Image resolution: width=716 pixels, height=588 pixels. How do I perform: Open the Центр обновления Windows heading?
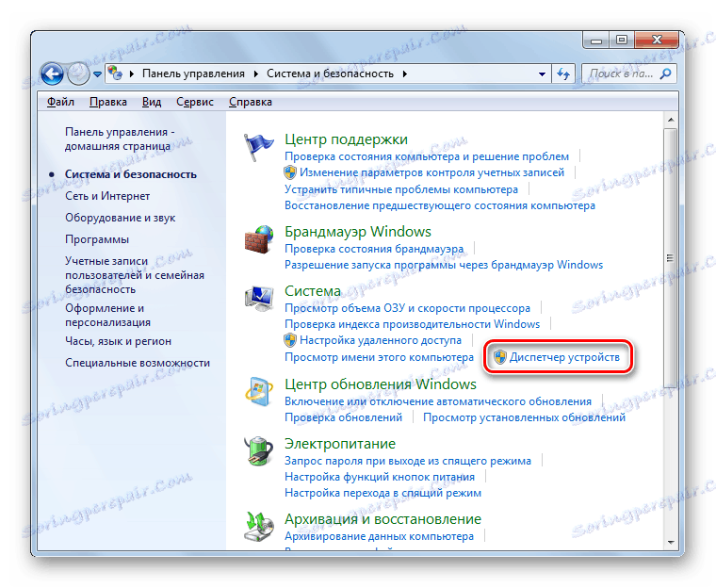pyautogui.click(x=381, y=384)
